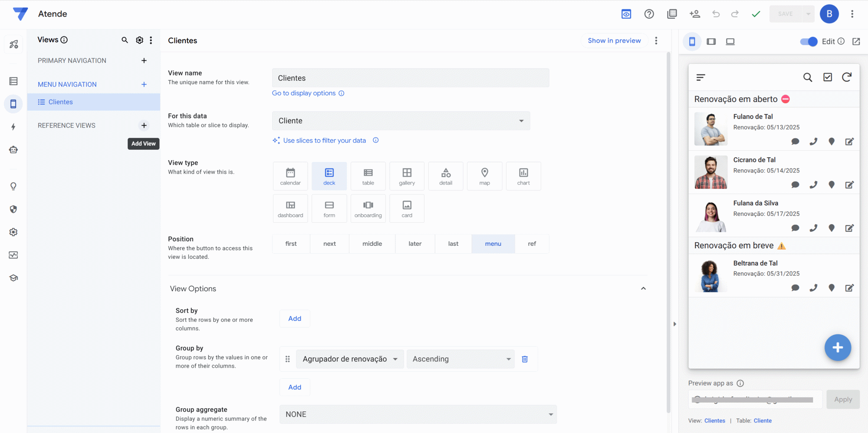Viewport: 868px width, 433px height.
Task: Click the Show in preview button
Action: coord(614,40)
